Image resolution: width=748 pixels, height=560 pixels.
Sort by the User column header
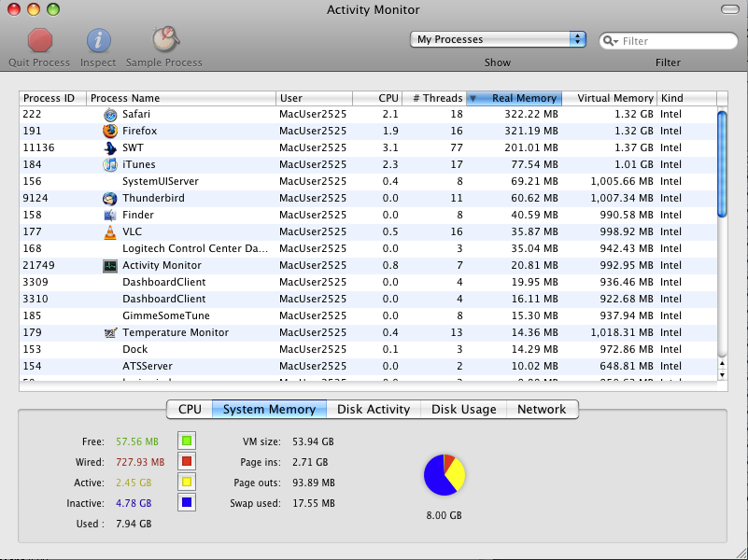(314, 98)
